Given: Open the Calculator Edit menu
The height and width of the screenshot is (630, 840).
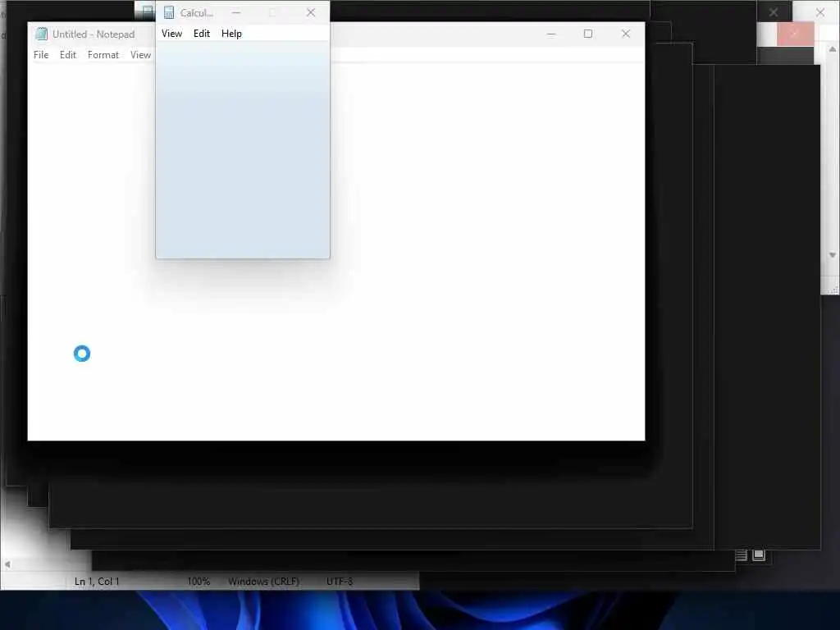Looking at the screenshot, I should click(202, 33).
